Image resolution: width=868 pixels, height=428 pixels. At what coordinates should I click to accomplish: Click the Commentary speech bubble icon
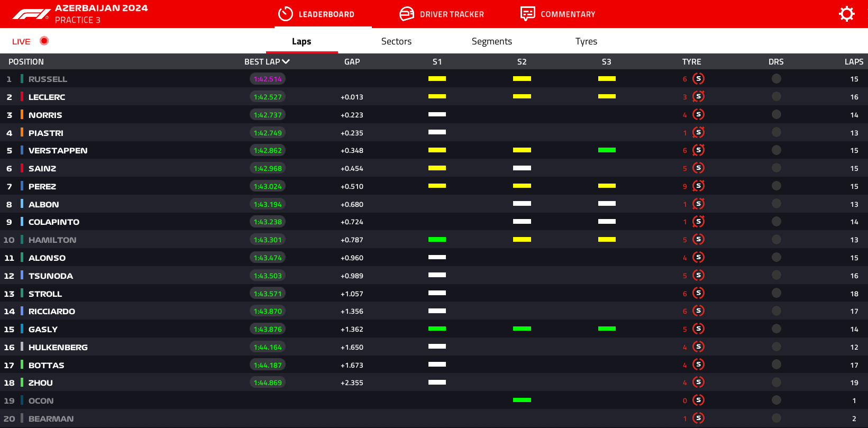(x=527, y=14)
